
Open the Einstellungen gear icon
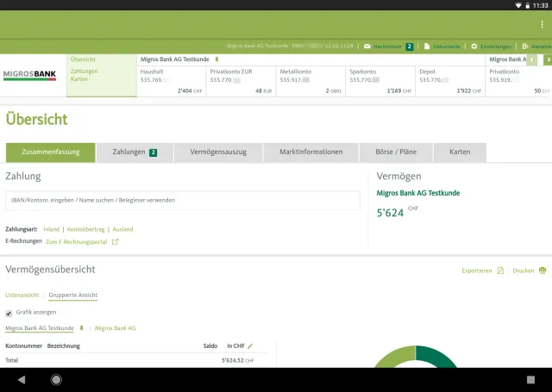(x=474, y=46)
